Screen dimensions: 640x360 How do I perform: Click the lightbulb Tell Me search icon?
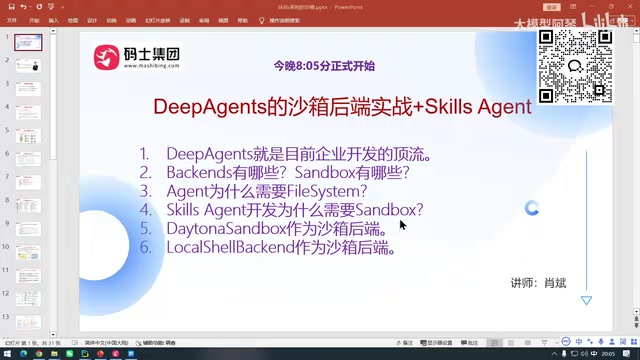coord(261,20)
